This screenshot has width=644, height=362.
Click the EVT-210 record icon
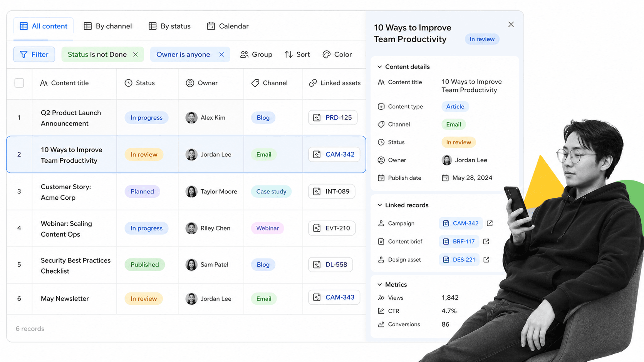point(317,228)
